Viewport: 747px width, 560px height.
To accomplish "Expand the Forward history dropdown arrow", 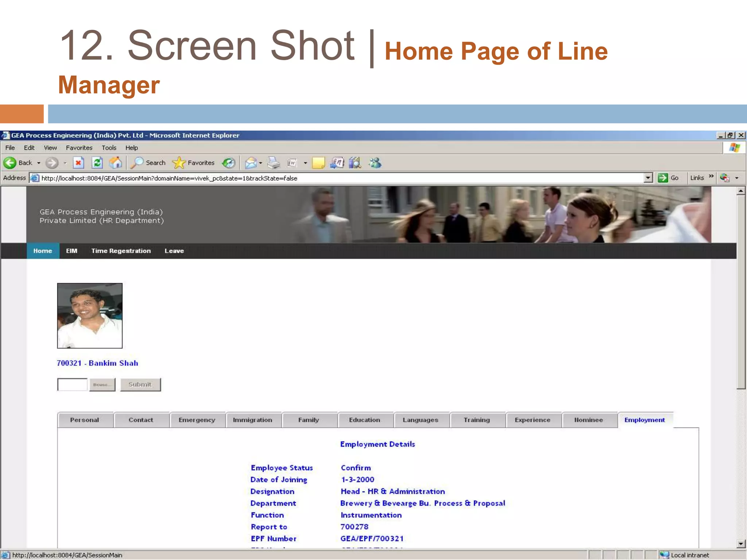I will point(65,163).
